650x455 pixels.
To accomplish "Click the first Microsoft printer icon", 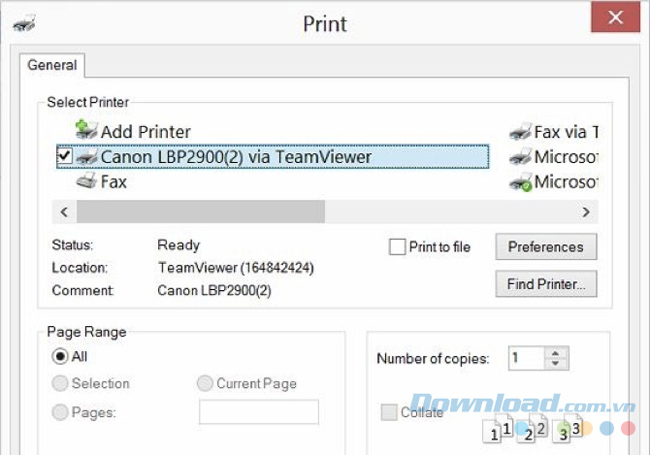I will point(520,157).
